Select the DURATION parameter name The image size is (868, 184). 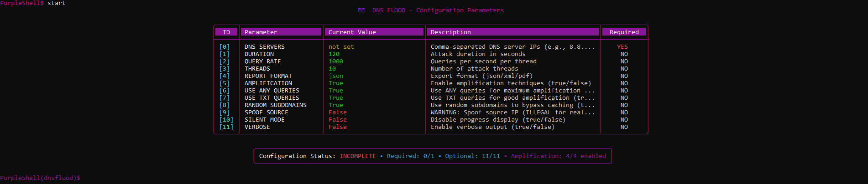[x=259, y=54]
